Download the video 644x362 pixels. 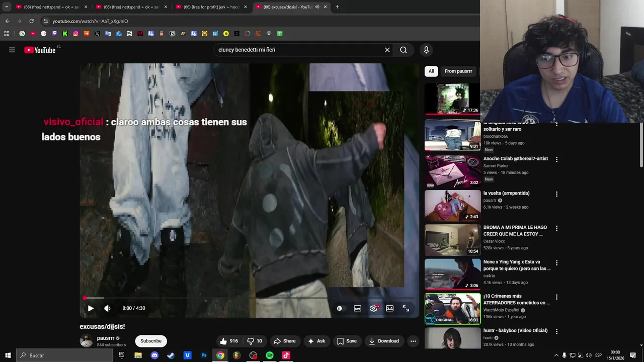point(383,341)
